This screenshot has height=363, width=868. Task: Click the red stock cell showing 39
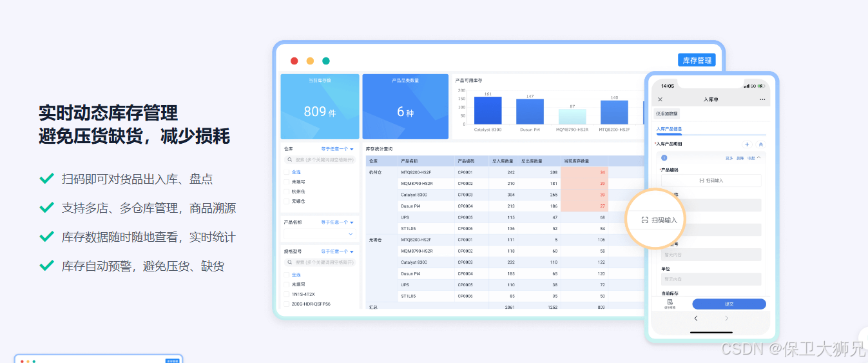[x=584, y=195]
